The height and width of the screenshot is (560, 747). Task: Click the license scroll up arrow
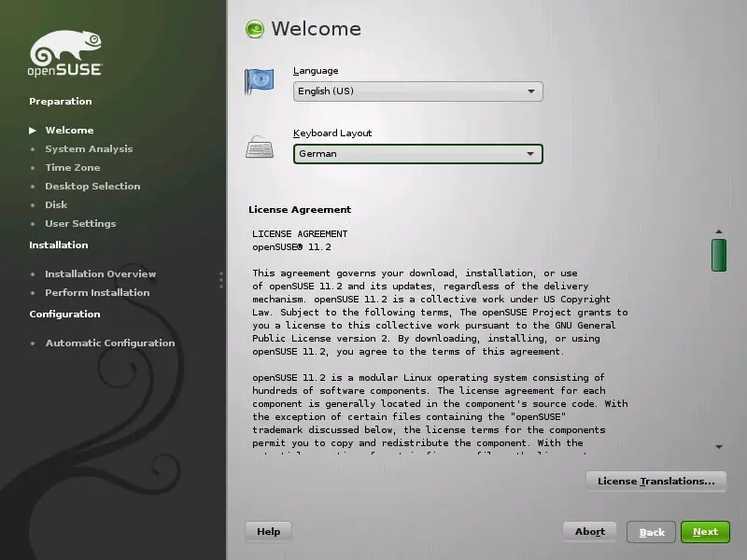click(x=719, y=231)
